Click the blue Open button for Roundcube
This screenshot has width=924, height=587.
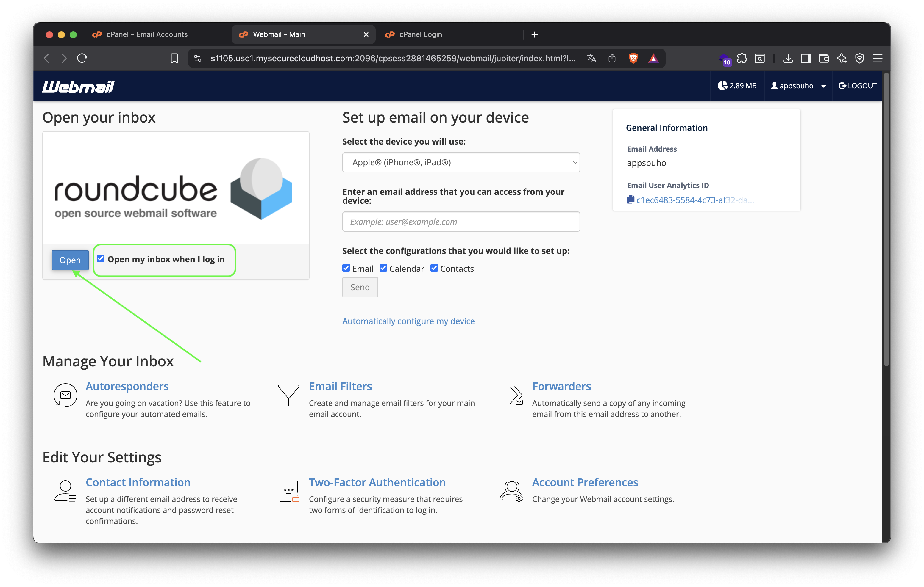(70, 260)
